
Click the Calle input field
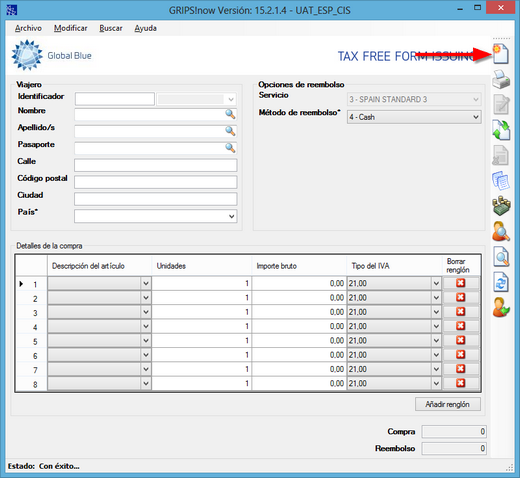[156, 165]
